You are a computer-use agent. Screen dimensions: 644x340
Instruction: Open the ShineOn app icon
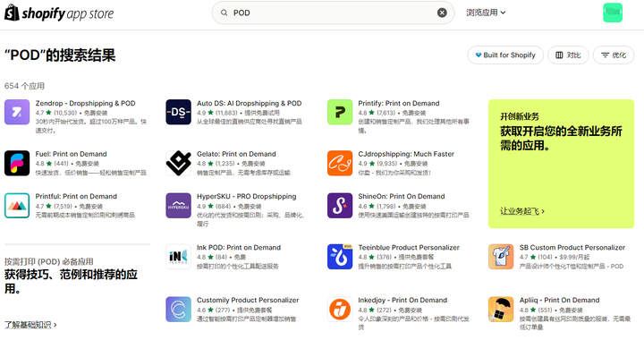(x=340, y=205)
